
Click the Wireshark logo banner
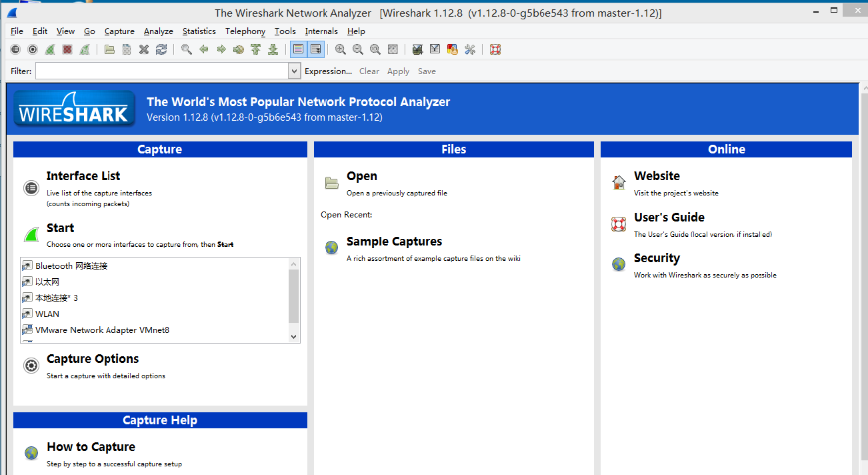coord(74,107)
